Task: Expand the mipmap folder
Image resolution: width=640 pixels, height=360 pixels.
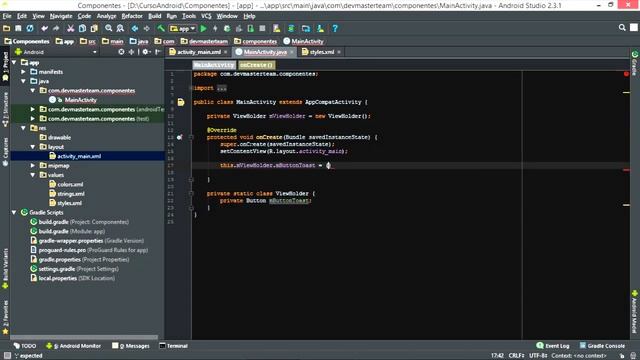Action: pos(33,166)
